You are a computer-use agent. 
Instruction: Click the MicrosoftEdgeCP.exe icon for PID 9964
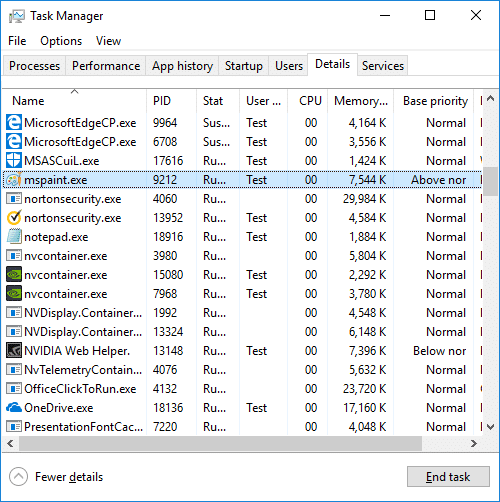click(14, 123)
